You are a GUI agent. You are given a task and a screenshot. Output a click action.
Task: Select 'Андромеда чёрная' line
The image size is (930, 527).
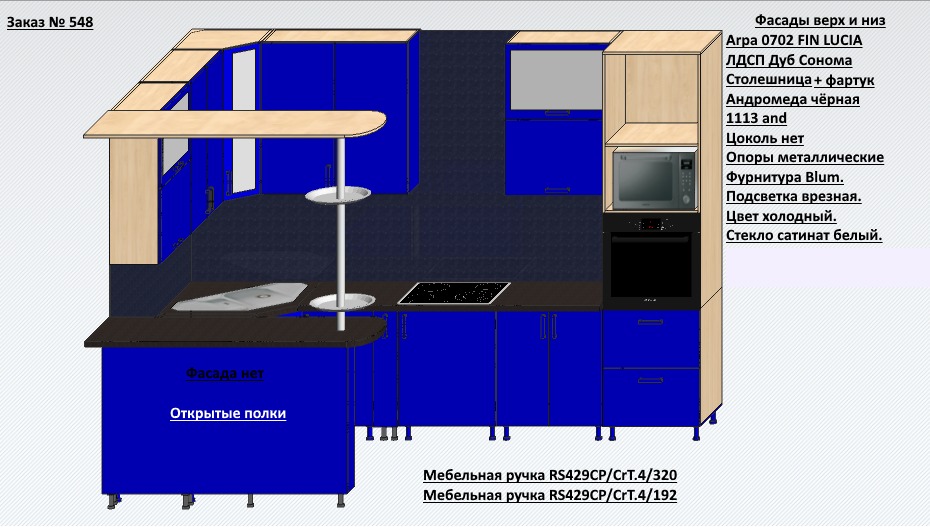792,99
